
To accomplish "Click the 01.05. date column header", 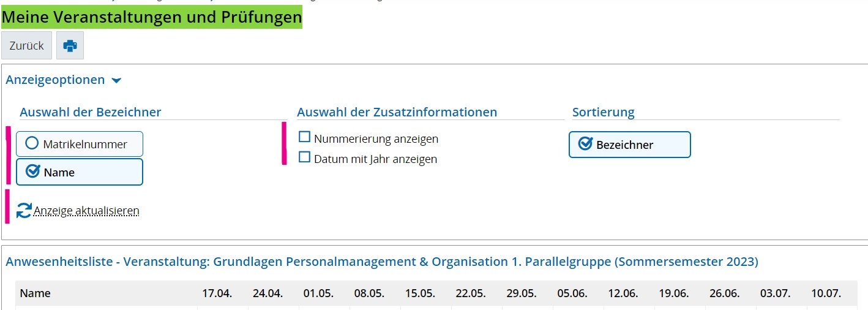I will click(318, 293).
